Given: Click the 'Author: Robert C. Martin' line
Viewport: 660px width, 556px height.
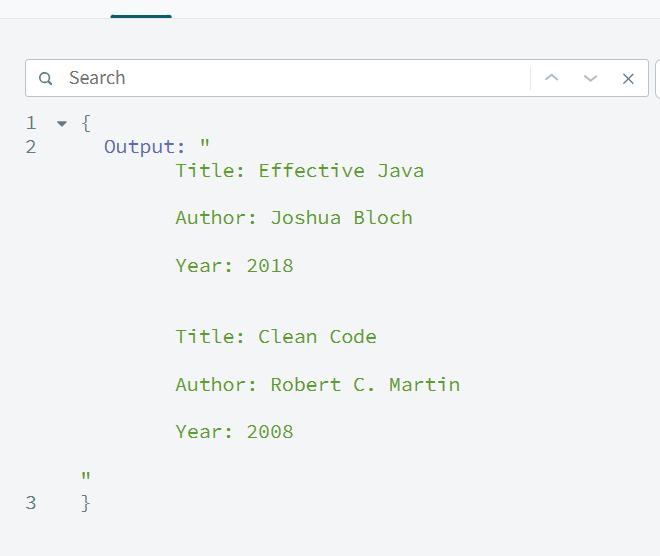Looking at the screenshot, I should click(317, 385).
